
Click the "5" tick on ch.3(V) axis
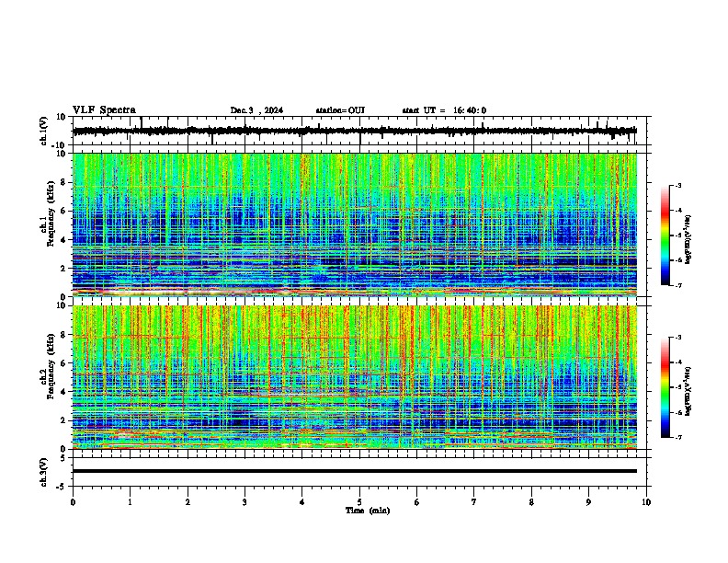pyautogui.click(x=63, y=458)
